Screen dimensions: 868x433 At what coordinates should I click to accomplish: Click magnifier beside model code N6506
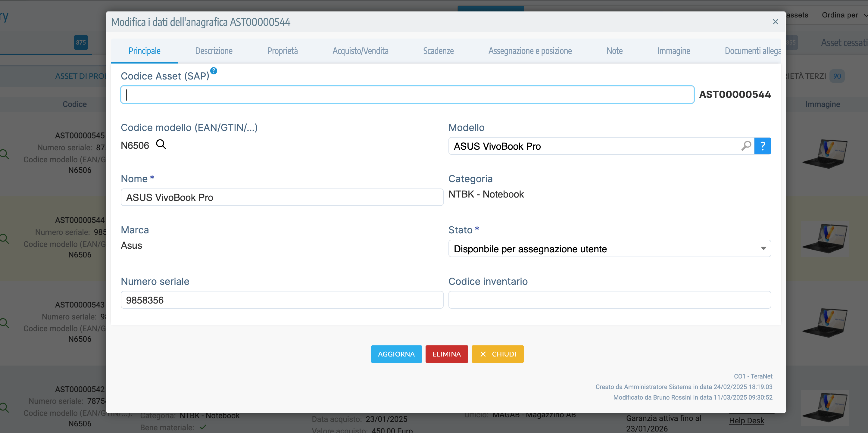tap(161, 145)
